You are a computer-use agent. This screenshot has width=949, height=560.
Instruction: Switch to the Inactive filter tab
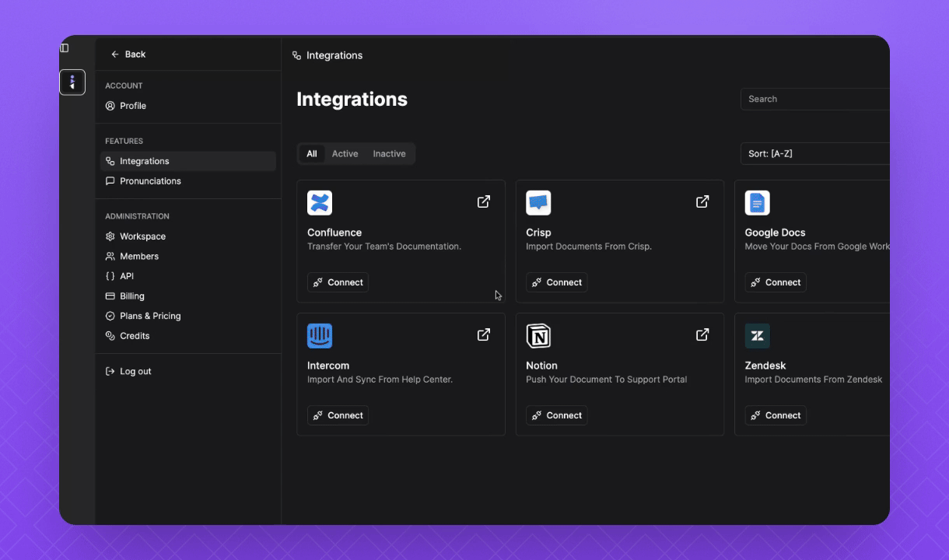(x=389, y=154)
